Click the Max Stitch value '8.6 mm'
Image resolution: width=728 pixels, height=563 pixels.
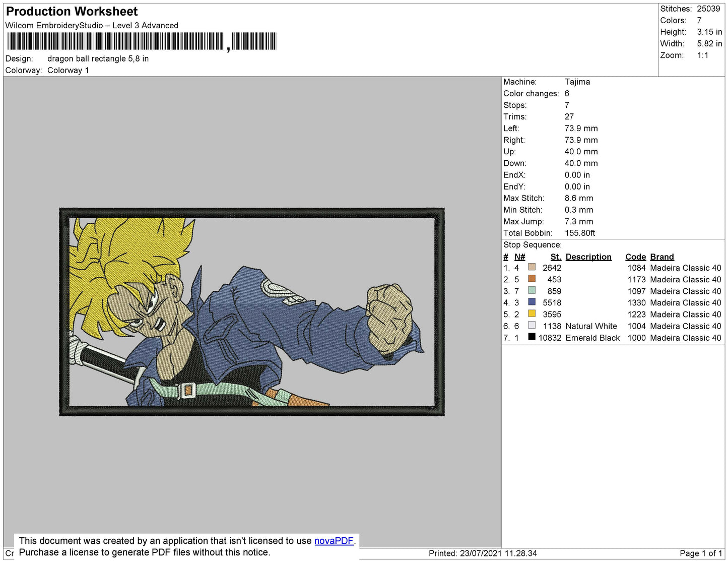(x=579, y=198)
